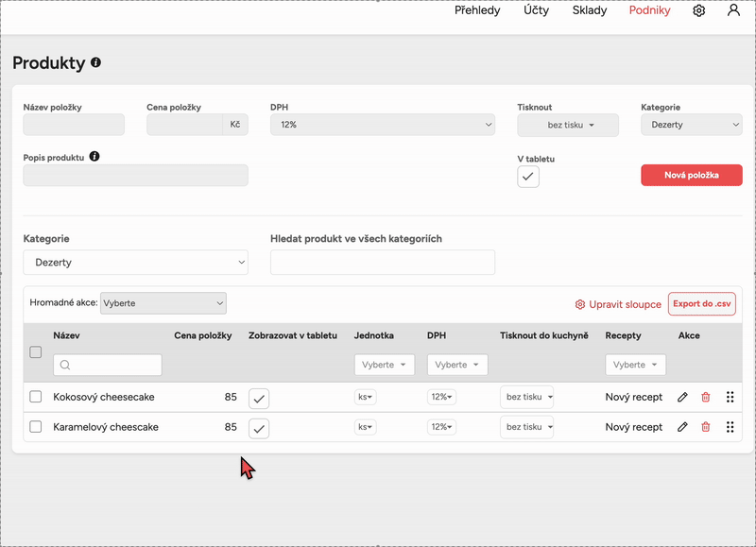Toggle the V tabletu checkbox
Viewport: 756px width, 547px height.
pyautogui.click(x=528, y=177)
